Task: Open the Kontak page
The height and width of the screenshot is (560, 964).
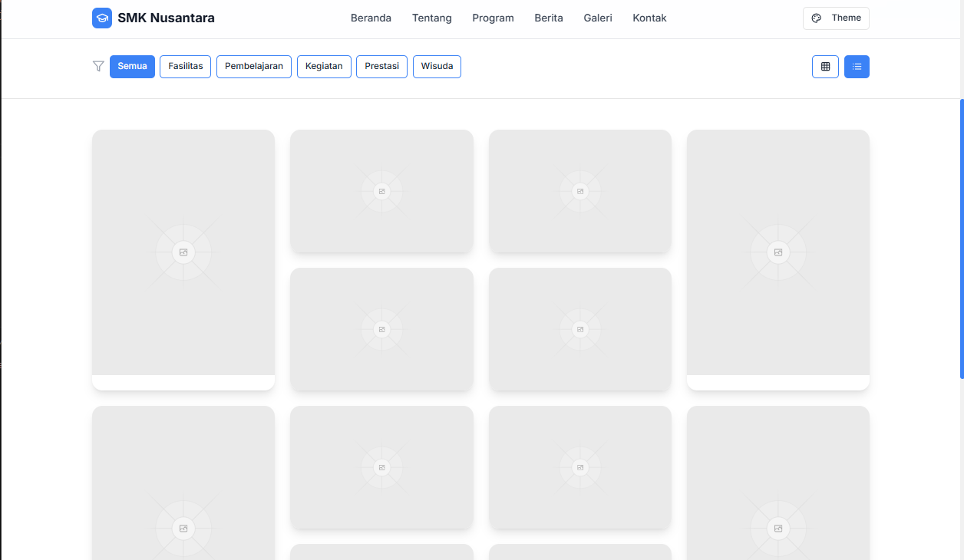Action: click(649, 18)
